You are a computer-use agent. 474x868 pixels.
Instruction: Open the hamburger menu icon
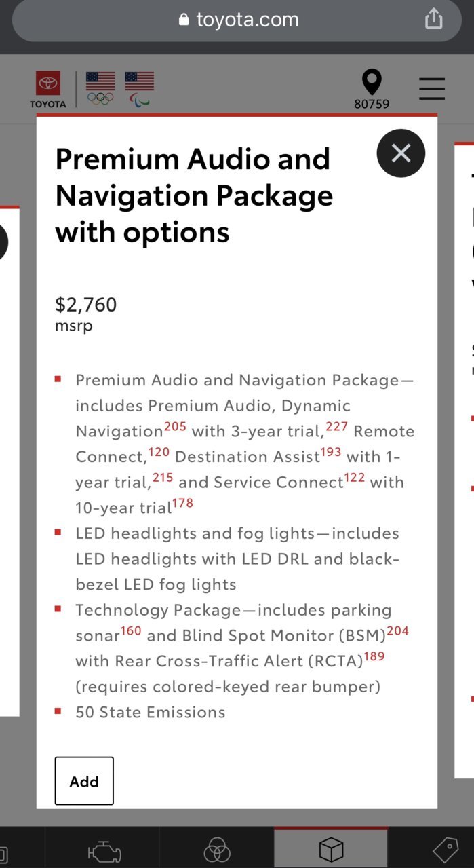tap(432, 89)
